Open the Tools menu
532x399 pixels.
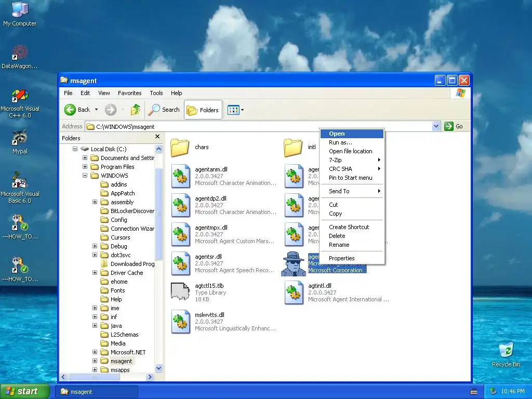point(156,93)
